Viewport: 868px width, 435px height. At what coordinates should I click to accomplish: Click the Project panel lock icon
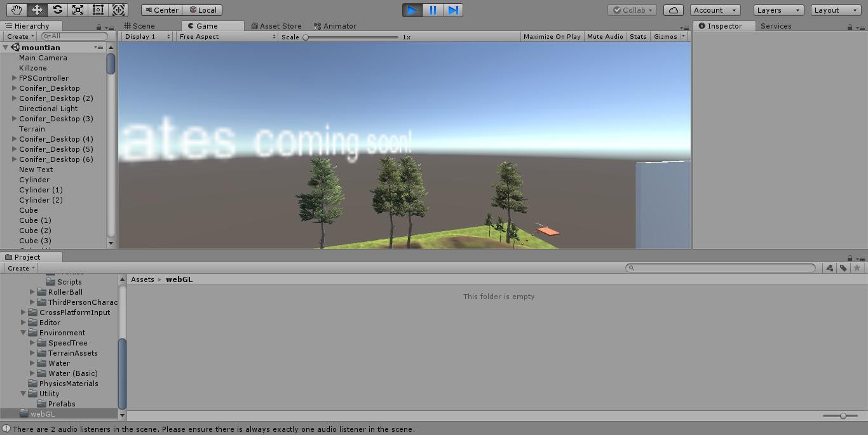click(x=850, y=258)
